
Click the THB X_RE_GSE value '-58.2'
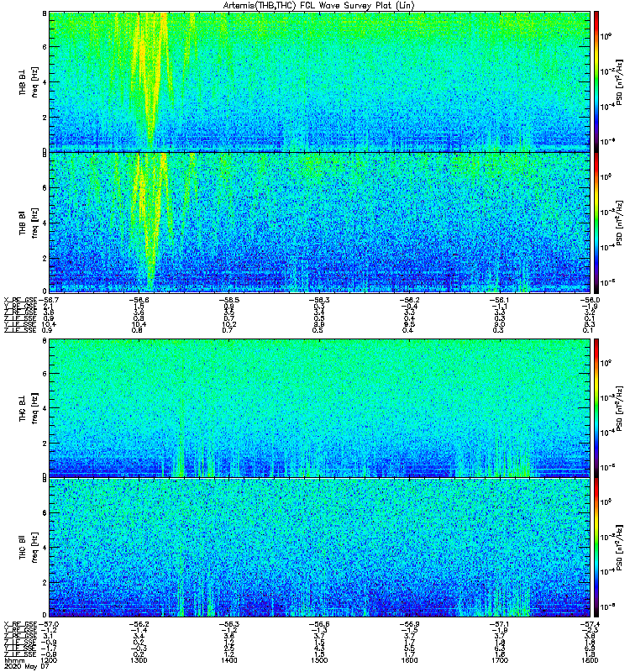coord(409,300)
